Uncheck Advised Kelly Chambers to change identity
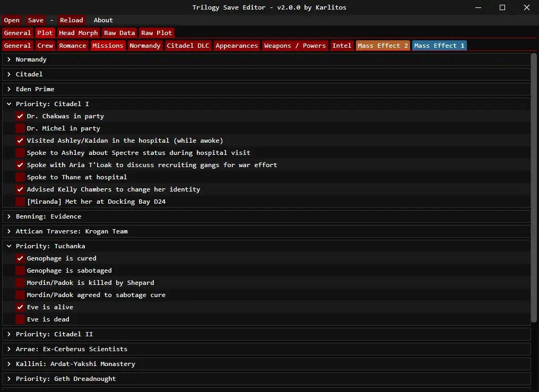The image size is (539, 392). tap(20, 189)
